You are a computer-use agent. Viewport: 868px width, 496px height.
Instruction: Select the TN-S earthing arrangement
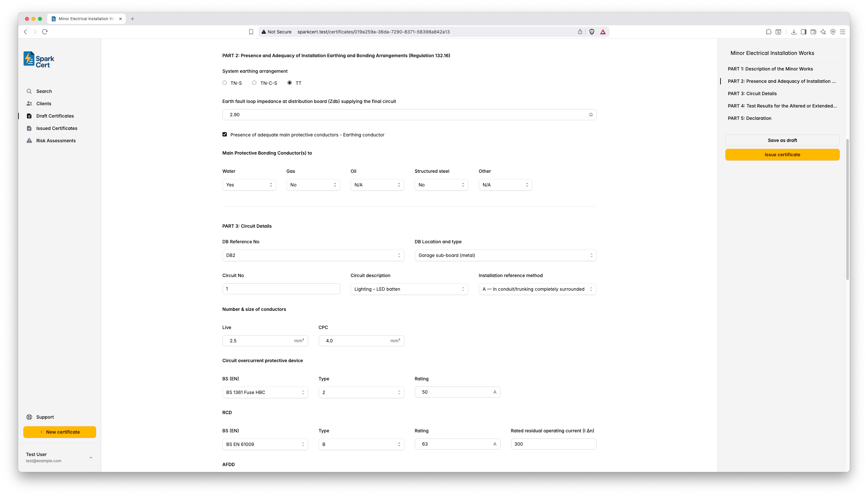pyautogui.click(x=224, y=83)
